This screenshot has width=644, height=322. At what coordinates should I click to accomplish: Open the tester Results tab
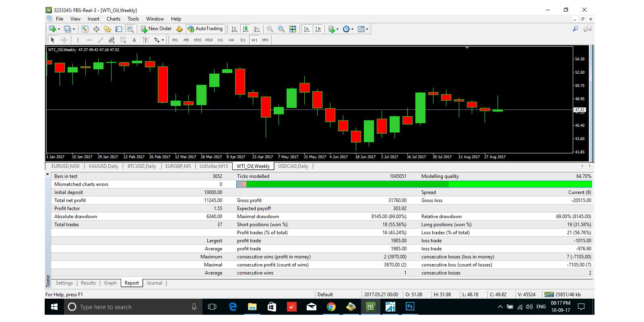click(88, 283)
